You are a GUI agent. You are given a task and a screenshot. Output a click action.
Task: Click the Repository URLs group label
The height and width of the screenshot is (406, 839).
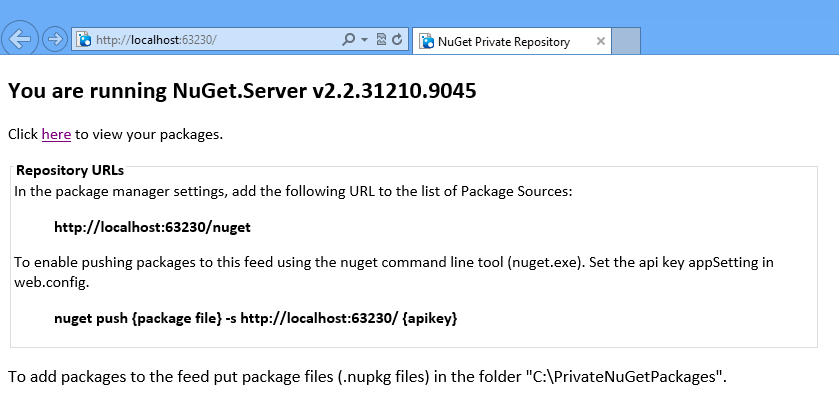click(x=70, y=170)
